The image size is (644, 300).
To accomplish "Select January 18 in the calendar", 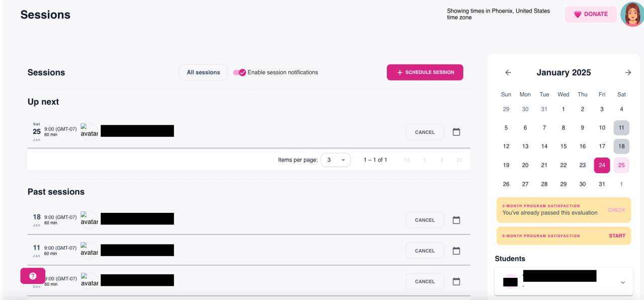I will (x=621, y=146).
